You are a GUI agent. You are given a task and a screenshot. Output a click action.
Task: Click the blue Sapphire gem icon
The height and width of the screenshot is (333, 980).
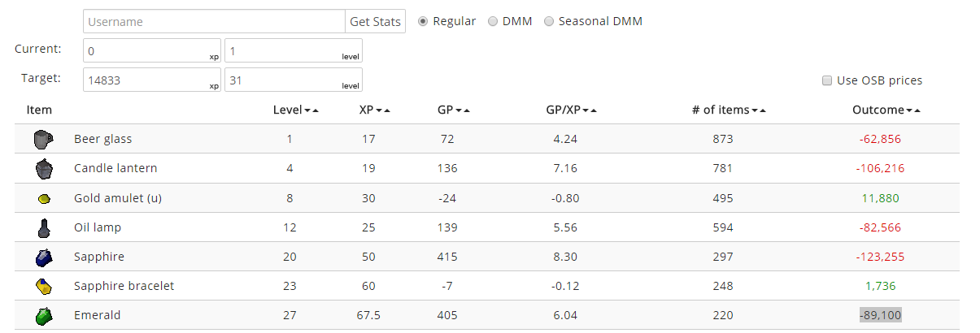43,257
